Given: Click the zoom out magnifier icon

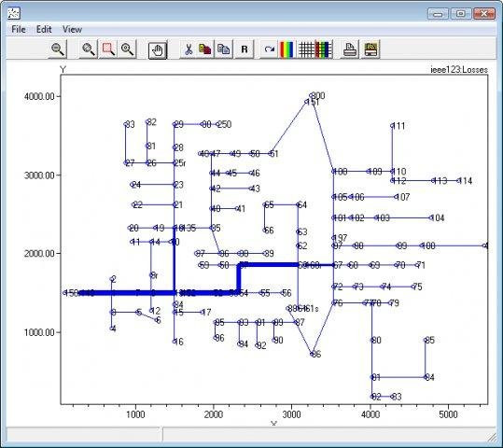Looking at the screenshot, I should [58, 49].
